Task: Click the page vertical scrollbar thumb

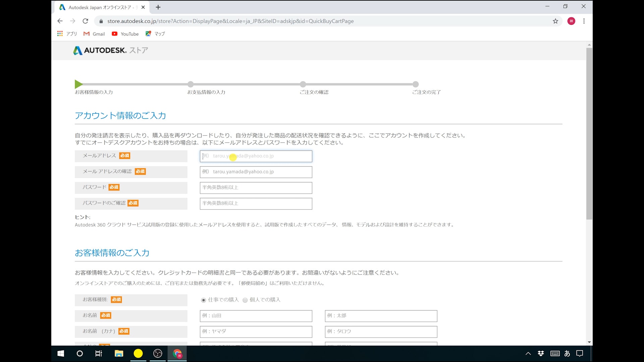Action: tap(589, 134)
